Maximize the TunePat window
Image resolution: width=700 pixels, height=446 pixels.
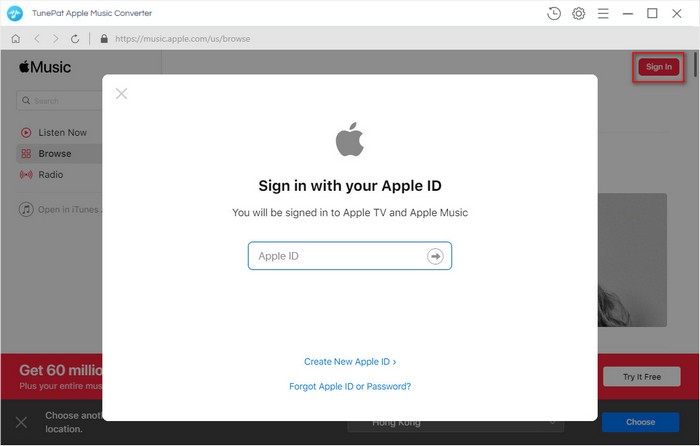(652, 13)
